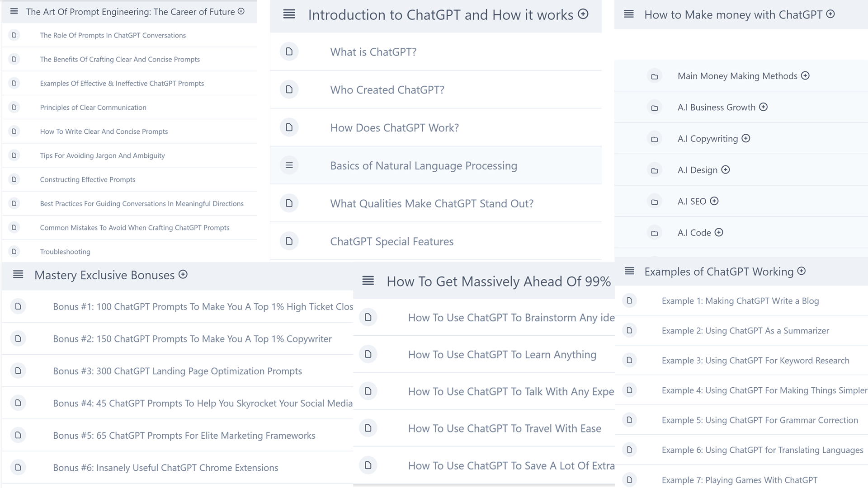Select the 'Basics of Natural Language Processing' row text
Viewport: 868px width, 488px height.
coord(424,165)
